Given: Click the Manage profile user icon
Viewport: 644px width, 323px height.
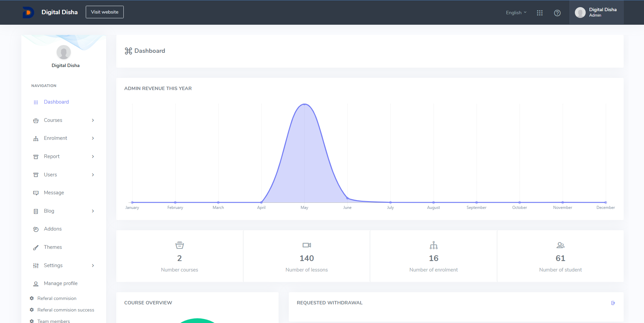Looking at the screenshot, I should [x=36, y=284].
